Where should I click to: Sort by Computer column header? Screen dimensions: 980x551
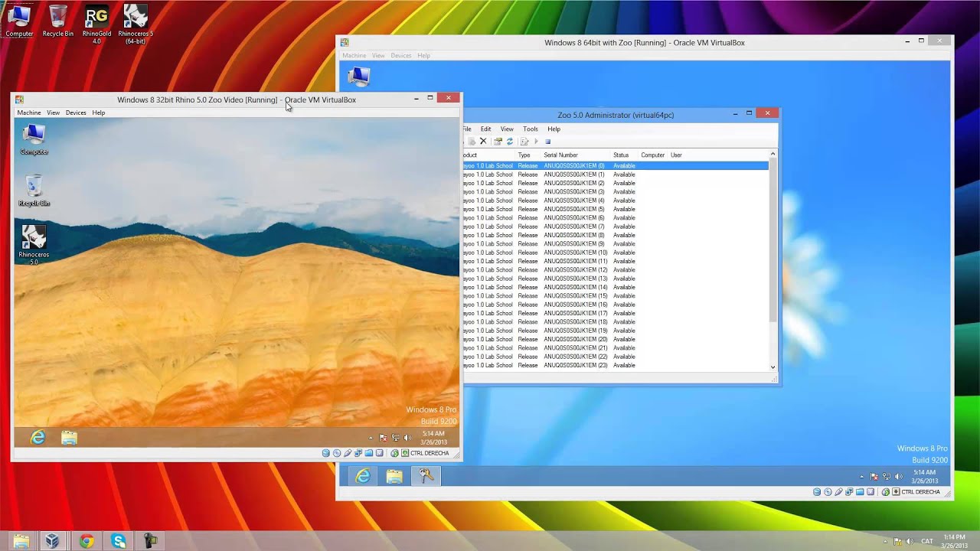click(x=653, y=155)
